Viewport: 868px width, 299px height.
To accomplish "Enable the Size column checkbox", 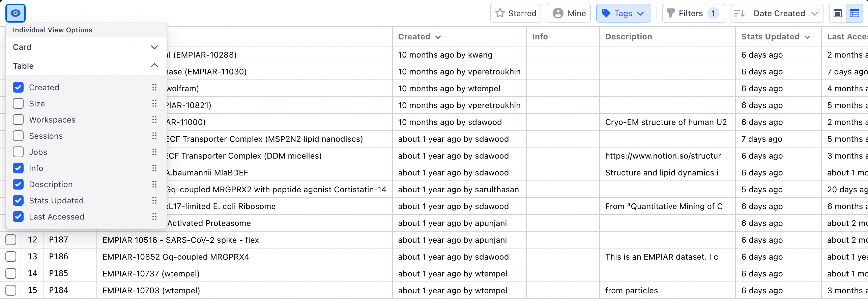I will (x=18, y=104).
